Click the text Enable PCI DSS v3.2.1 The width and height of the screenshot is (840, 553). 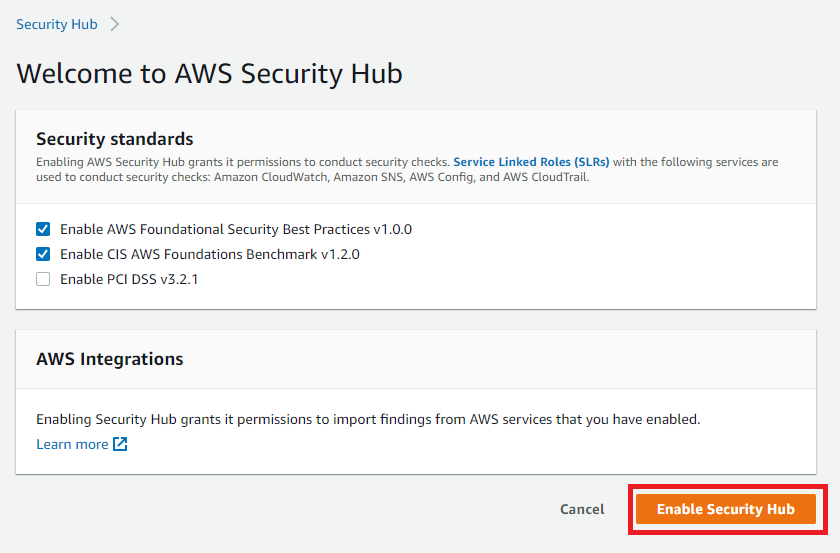(x=129, y=279)
